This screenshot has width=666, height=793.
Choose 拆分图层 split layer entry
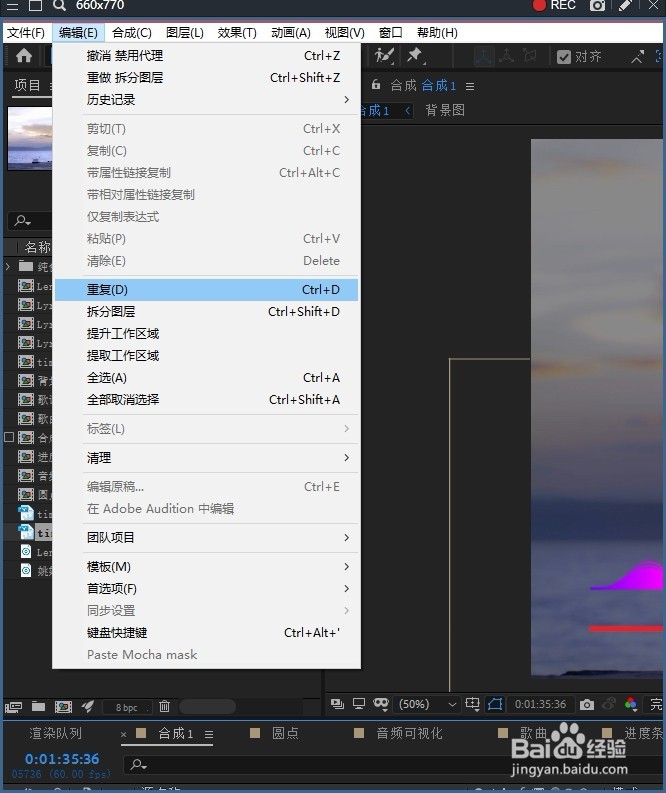(x=207, y=312)
